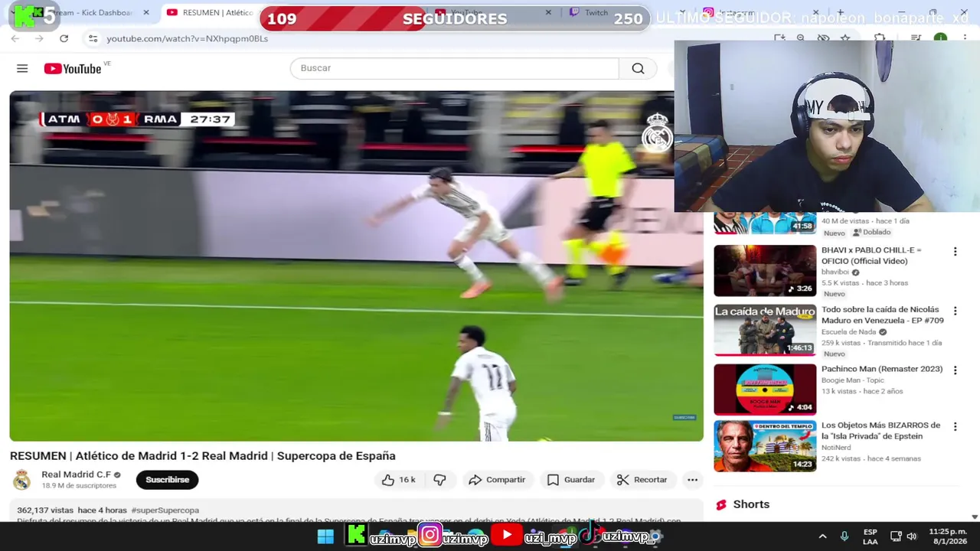
Task: Open the NotiNerd channel name
Action: (x=836, y=448)
